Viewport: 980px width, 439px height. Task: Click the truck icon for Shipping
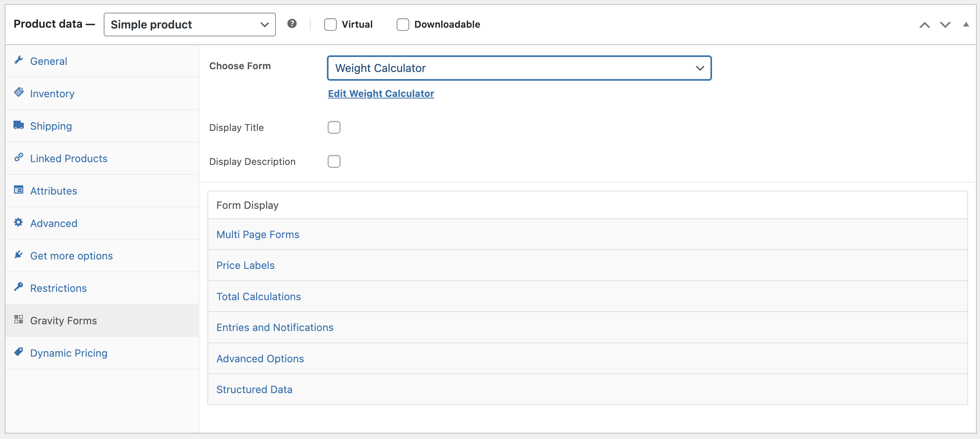18,125
